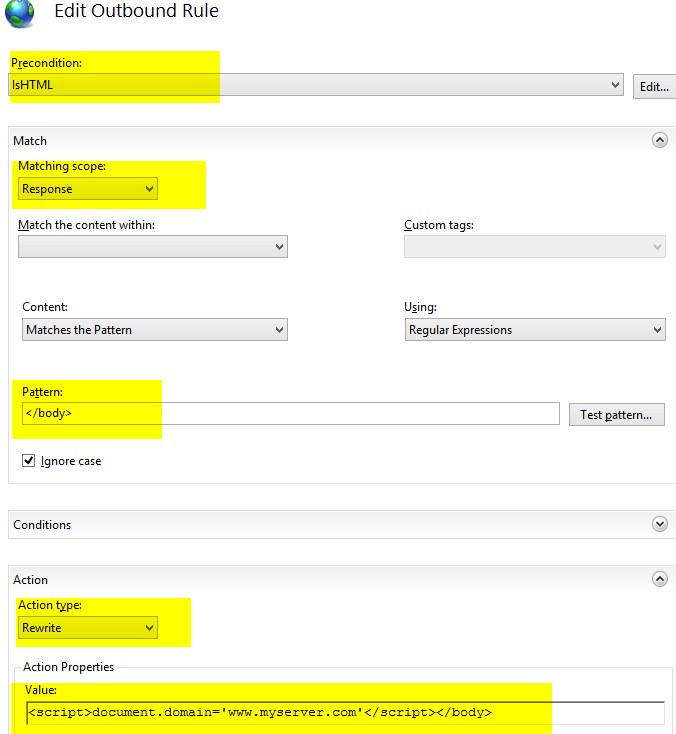Image resolution: width=676 pixels, height=734 pixels.
Task: Click the Test pattern... button
Action: pos(617,415)
